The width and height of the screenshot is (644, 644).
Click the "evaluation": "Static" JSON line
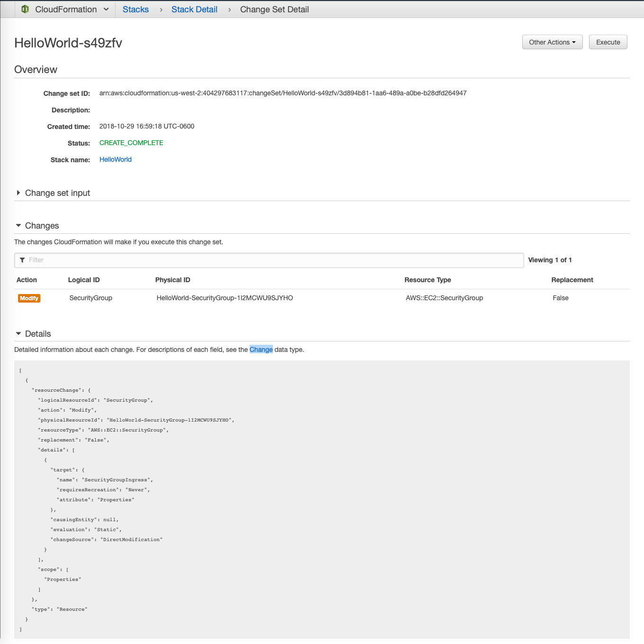click(86, 530)
